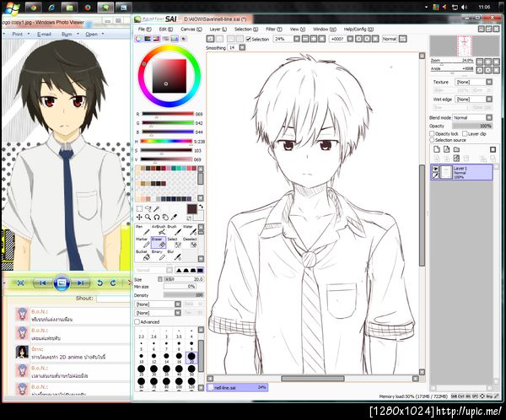Click the canvas horizontal scrollbar thumb
Image resolution: width=506 pixels, height=420 pixels.
(313, 379)
